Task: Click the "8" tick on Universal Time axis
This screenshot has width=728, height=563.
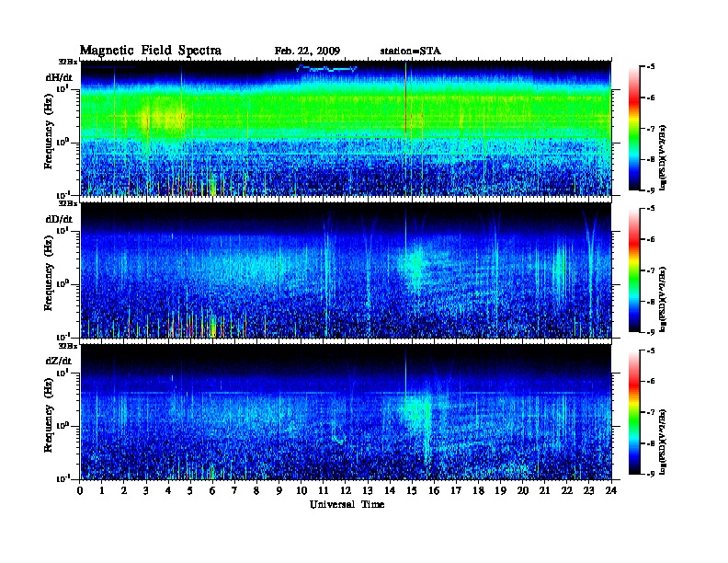Action: pyautogui.click(x=256, y=490)
